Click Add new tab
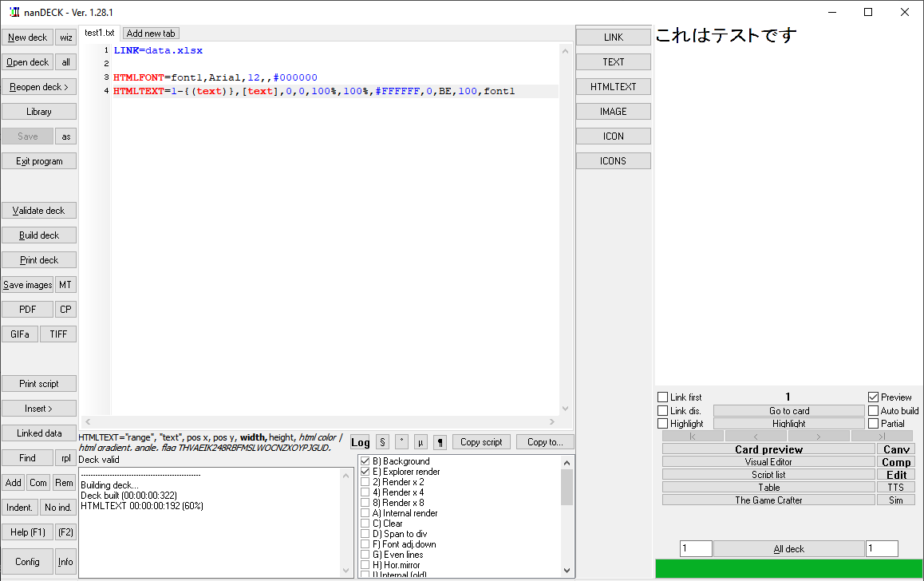Image resolution: width=924 pixels, height=581 pixels. pos(151,34)
